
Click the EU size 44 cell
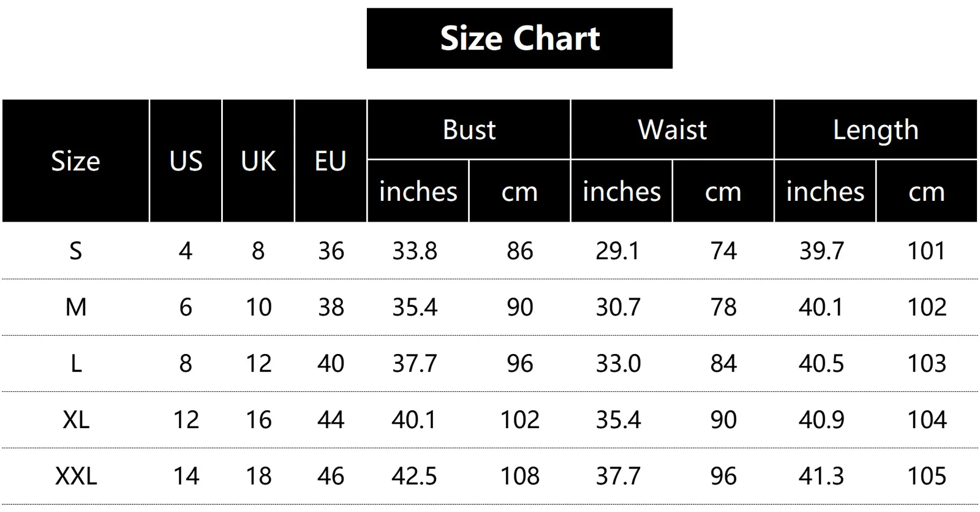point(331,420)
